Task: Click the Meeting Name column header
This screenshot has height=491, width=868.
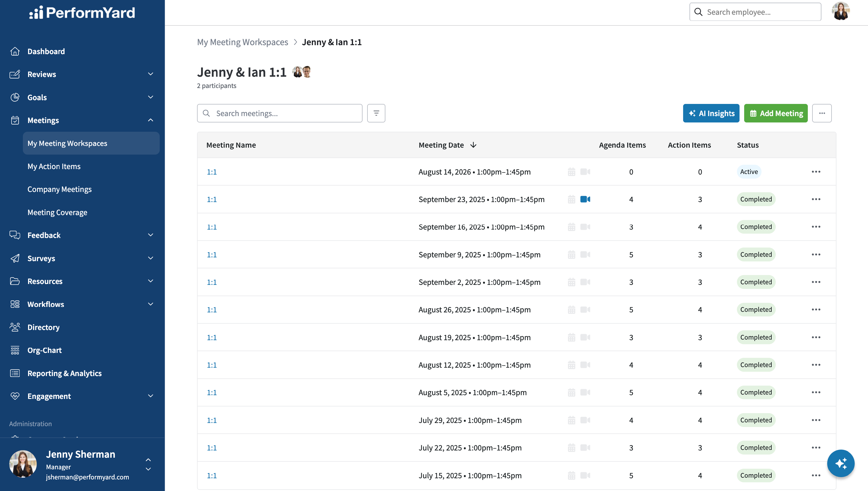Action: (x=231, y=145)
